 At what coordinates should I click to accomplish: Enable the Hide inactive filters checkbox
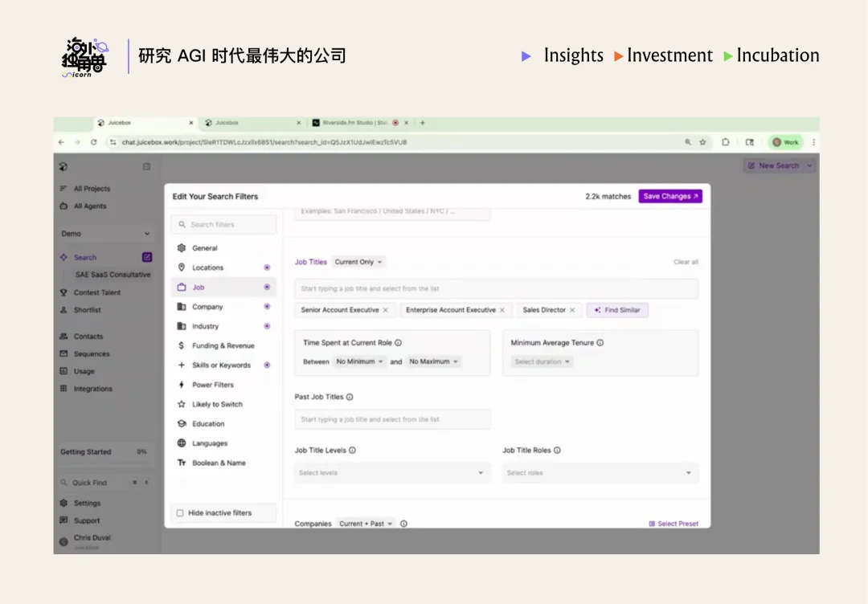pyautogui.click(x=179, y=512)
